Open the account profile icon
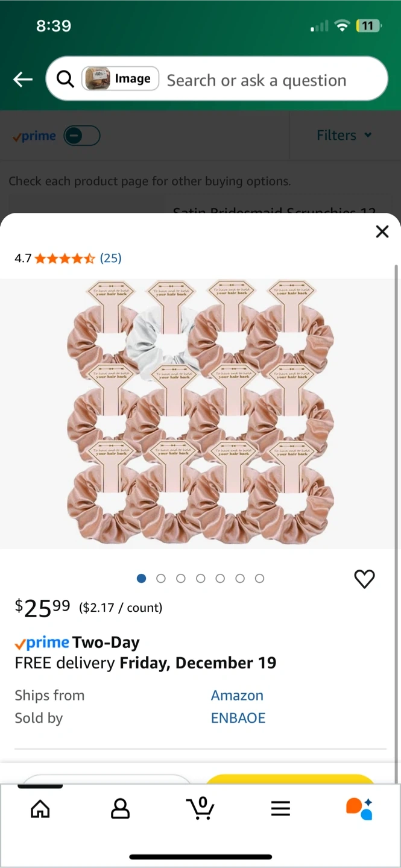This screenshot has width=401, height=868. [120, 808]
